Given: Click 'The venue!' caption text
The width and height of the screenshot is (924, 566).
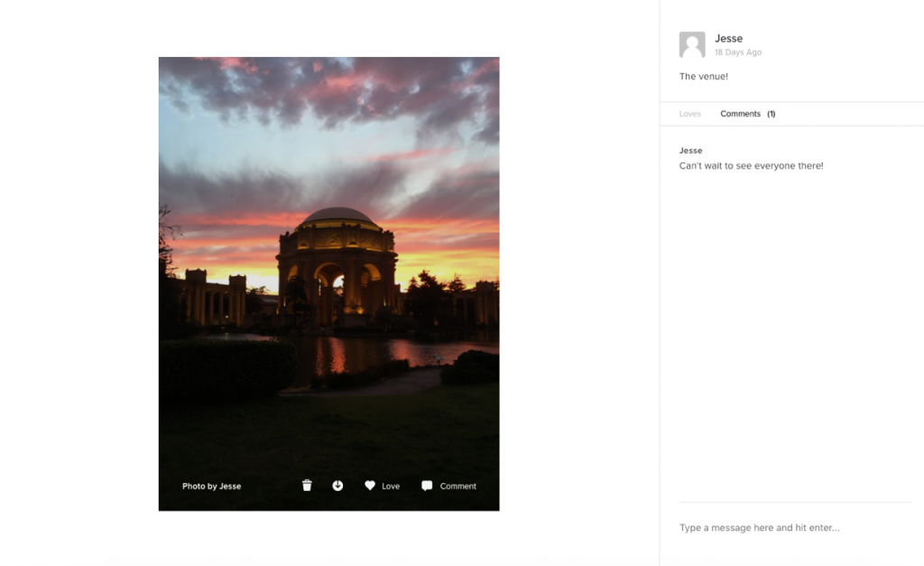Looking at the screenshot, I should pyautogui.click(x=704, y=77).
